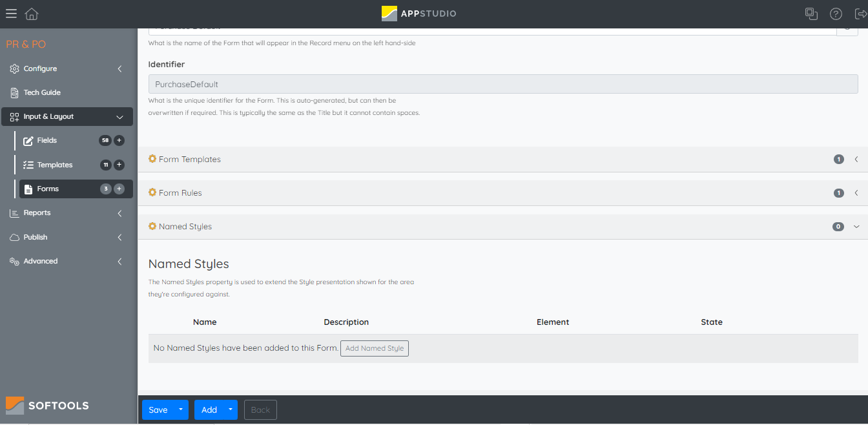The width and height of the screenshot is (868, 425).
Task: Open the windows switcher icon
Action: (811, 14)
